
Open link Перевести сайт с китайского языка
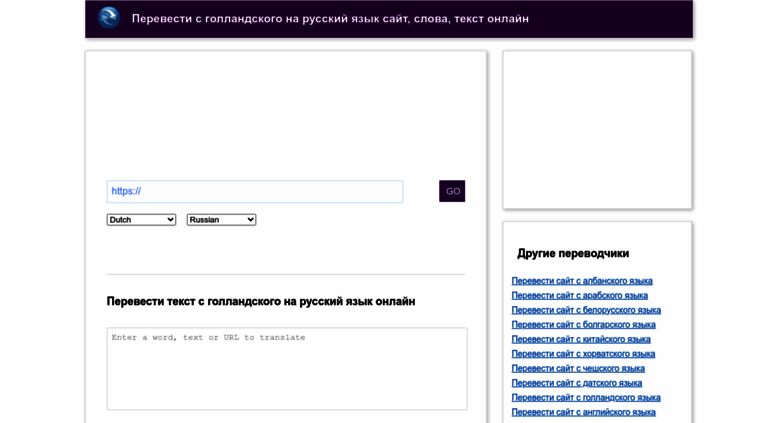[581, 339]
